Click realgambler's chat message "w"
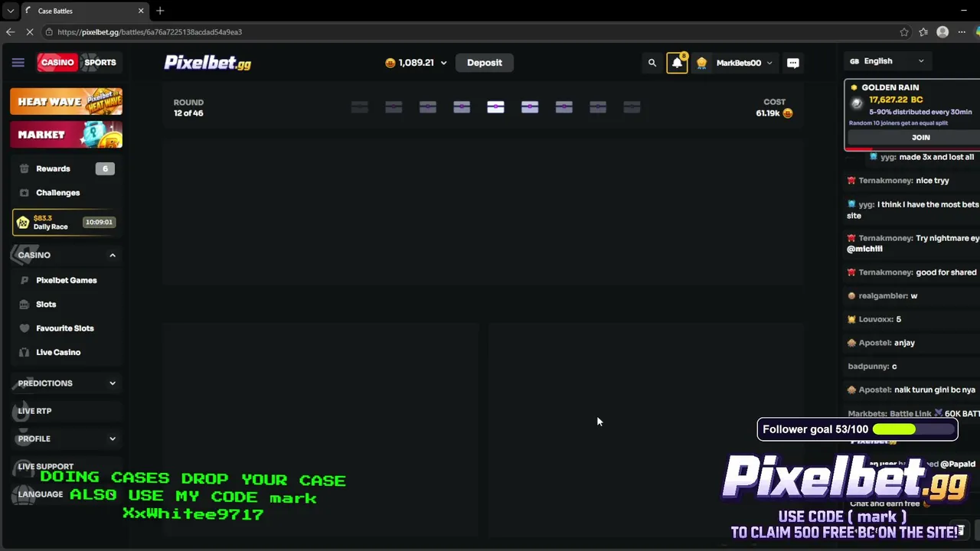980x551 pixels. coord(882,295)
